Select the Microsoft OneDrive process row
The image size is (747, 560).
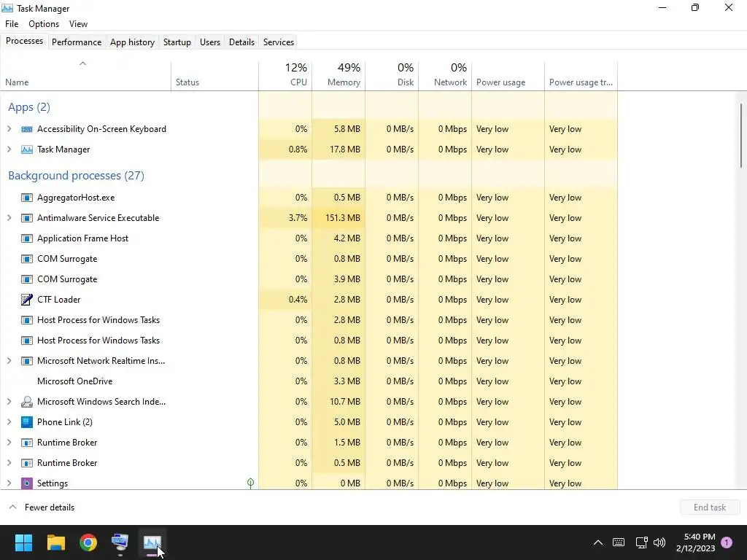[x=309, y=381]
